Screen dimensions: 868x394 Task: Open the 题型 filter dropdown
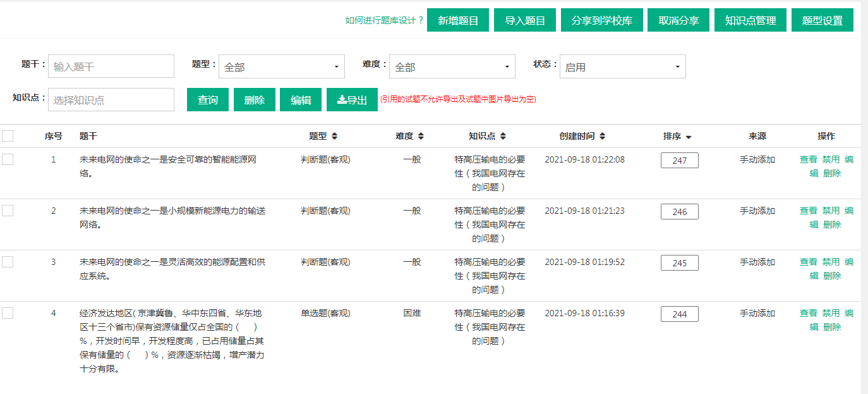point(281,66)
